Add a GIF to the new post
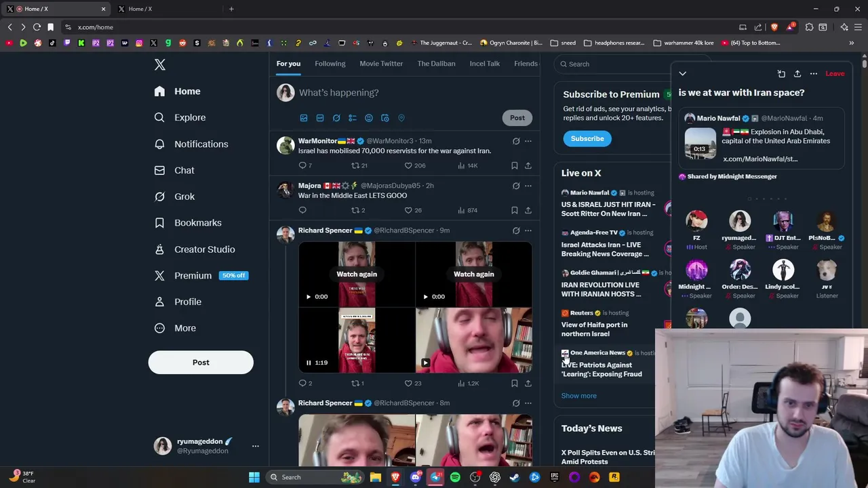Viewport: 868px width, 488px height. [320, 118]
